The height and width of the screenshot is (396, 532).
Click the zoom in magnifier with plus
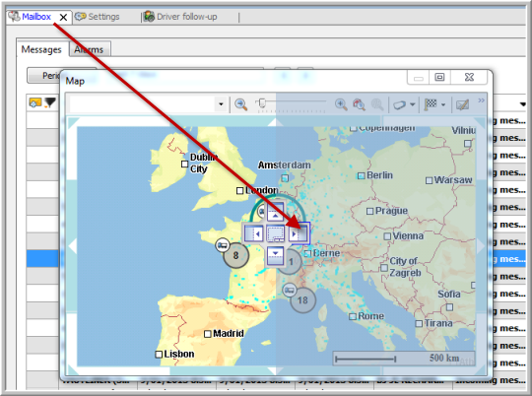click(x=341, y=104)
